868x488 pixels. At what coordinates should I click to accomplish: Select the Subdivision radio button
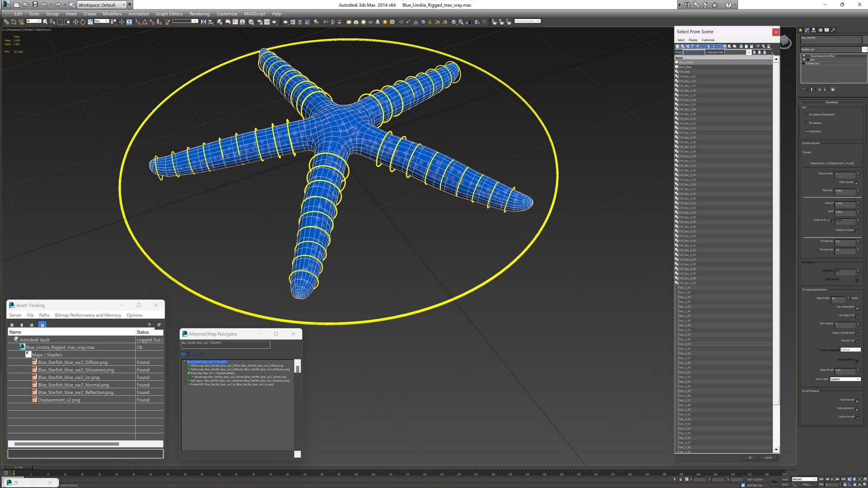pyautogui.click(x=806, y=131)
